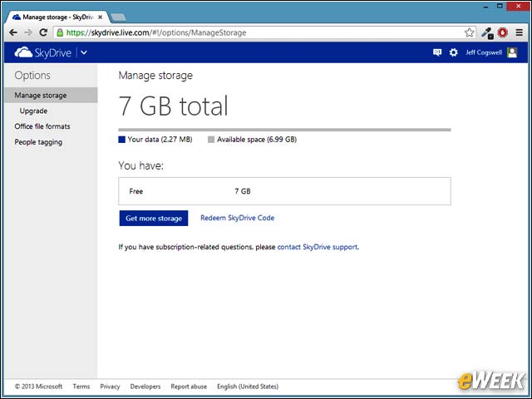532x399 pixels.
Task: Click the Available space (6.99 GB) label
Action: [257, 140]
